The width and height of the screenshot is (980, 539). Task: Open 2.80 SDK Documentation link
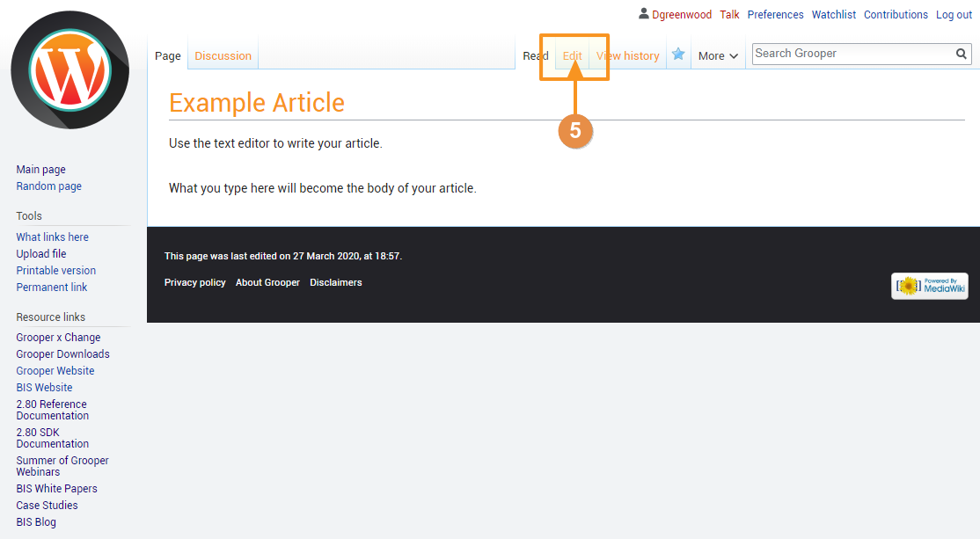pyautogui.click(x=53, y=438)
